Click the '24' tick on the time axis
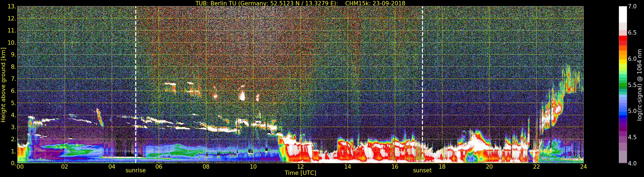 [x=583, y=166]
